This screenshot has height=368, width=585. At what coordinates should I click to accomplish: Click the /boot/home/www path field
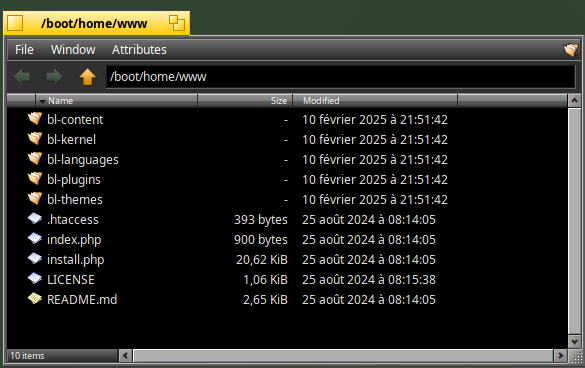pyautogui.click(x=341, y=77)
